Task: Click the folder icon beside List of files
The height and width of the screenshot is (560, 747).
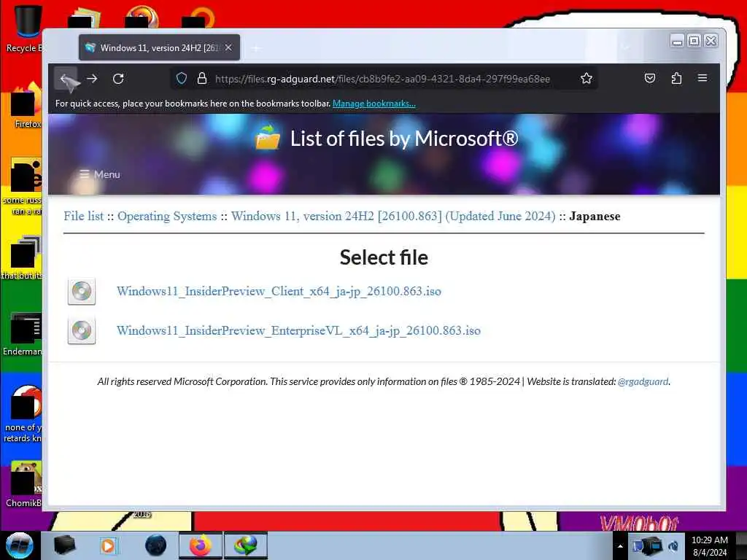Action: pos(268,138)
